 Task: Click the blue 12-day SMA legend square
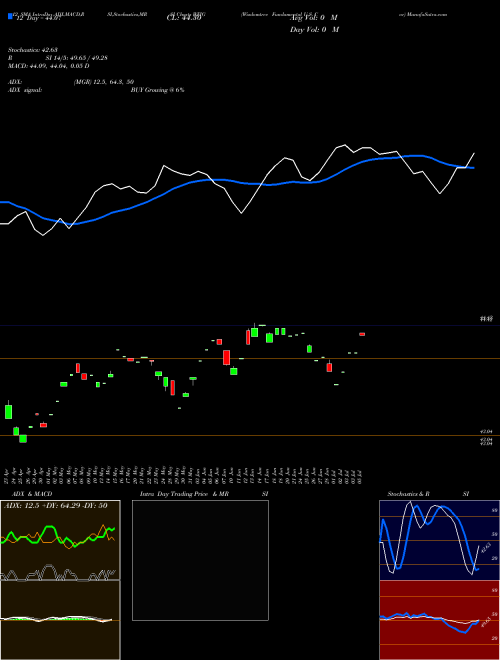tap(10, 16)
